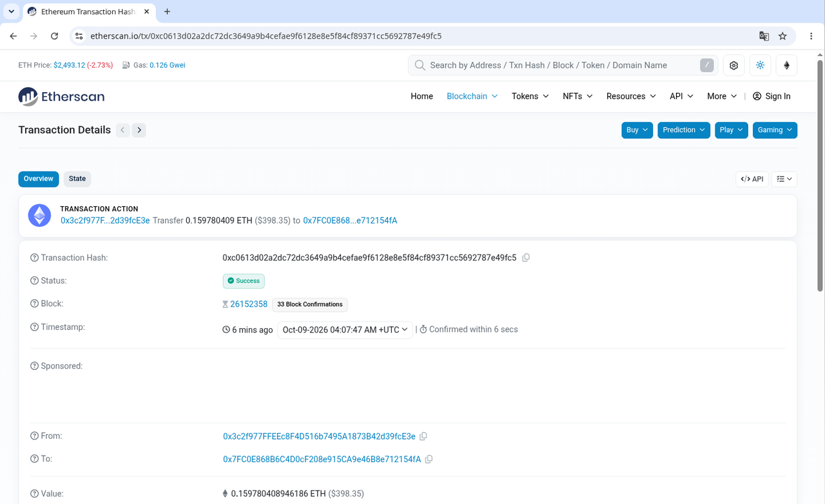Open the list view options dropdown
825x504 pixels.
(784, 179)
